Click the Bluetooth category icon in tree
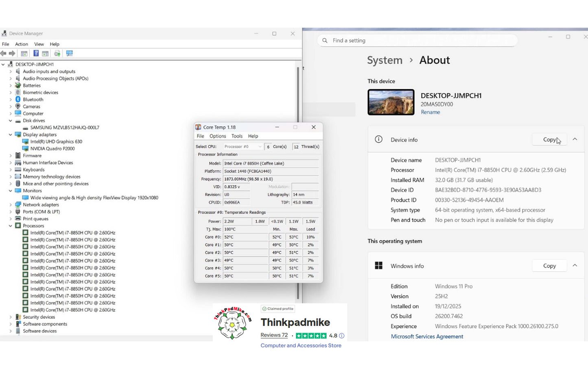Image resolution: width=588 pixels, height=369 pixels. 18,100
